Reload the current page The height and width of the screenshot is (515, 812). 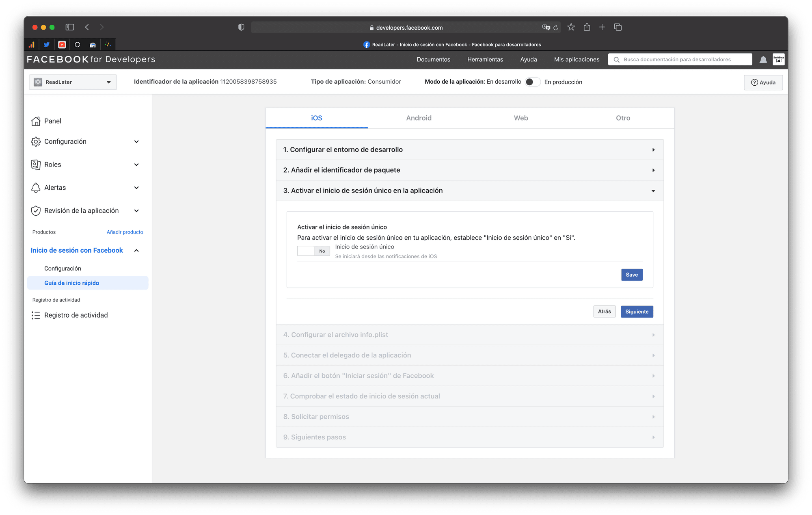pyautogui.click(x=556, y=28)
